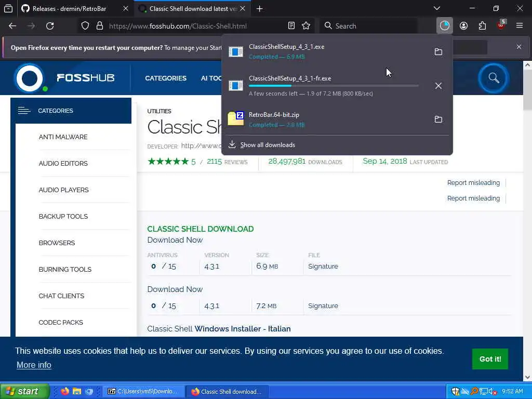Open Firefox View icon in tab bar
This screenshot has width=532, height=399.
tap(8, 8)
